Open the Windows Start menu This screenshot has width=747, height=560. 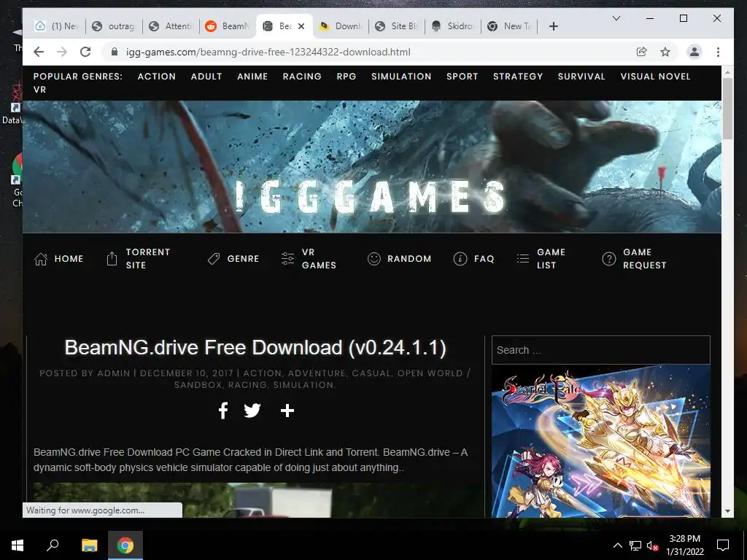click(18, 545)
